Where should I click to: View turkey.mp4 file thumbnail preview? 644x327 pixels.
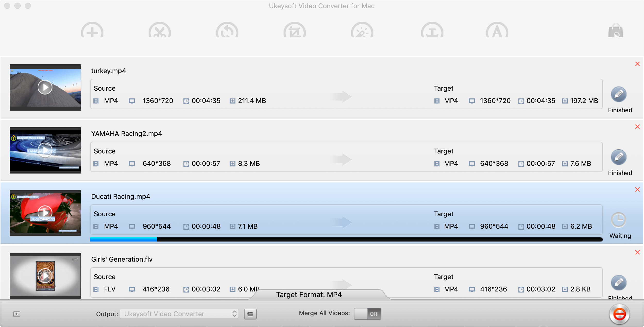[45, 87]
